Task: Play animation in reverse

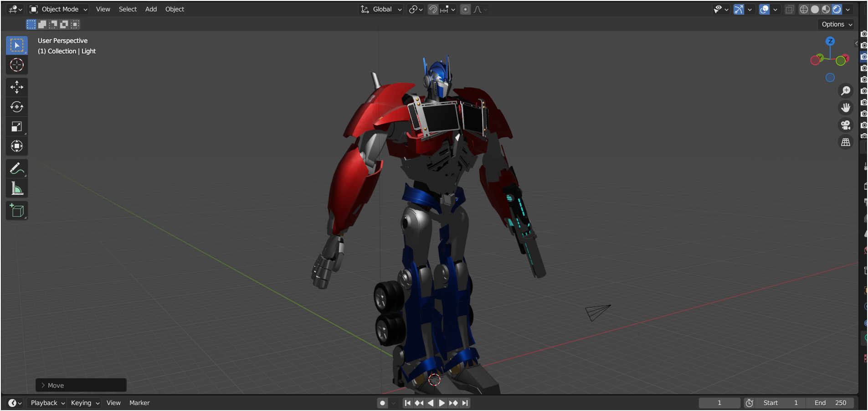Action: (x=431, y=403)
